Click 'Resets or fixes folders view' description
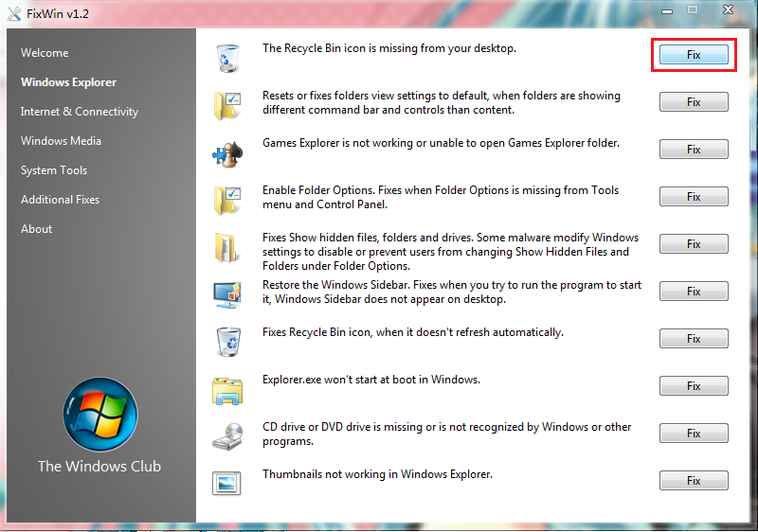Screen dimensions: 758x532 click(x=442, y=103)
